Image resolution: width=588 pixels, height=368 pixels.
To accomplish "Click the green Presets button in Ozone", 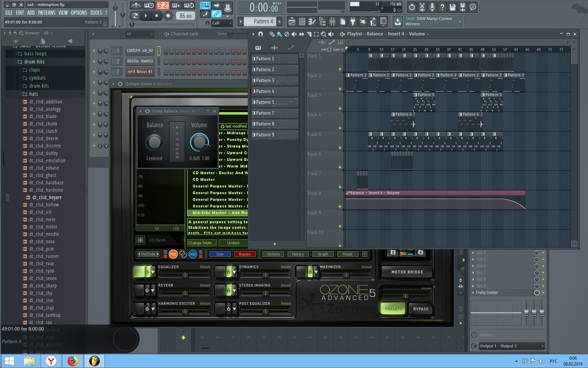I will click(393, 309).
